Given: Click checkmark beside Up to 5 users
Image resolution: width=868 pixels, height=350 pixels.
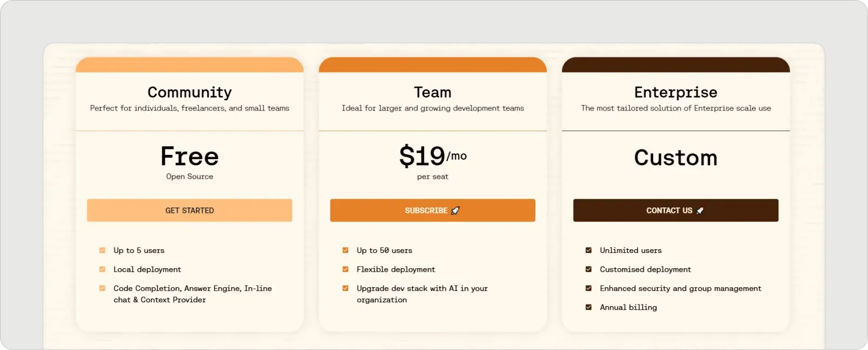Looking at the screenshot, I should tap(102, 250).
